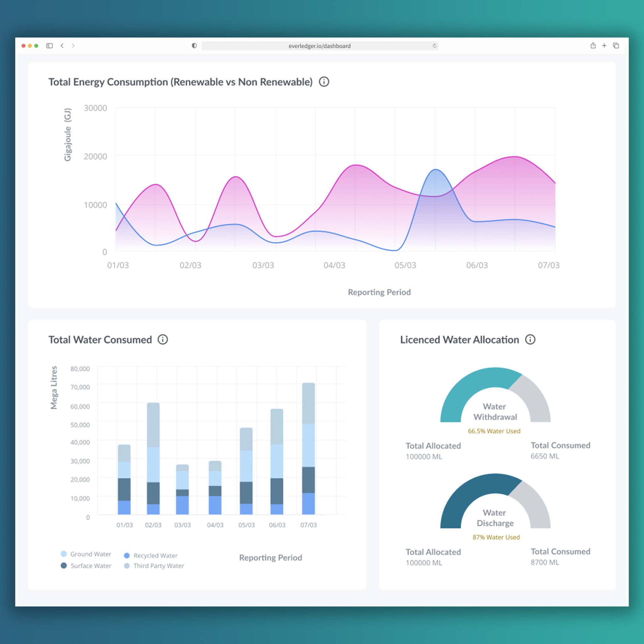Viewport: 644px width, 644px height.
Task: Click the info icon next to Total Water Consumed
Action: click(163, 339)
